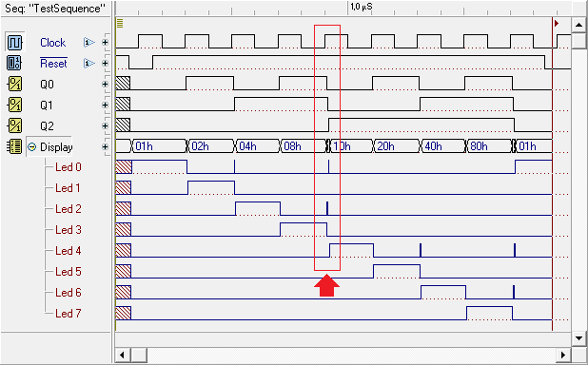Select the Q2 probe icon
This screenshot has width=588, height=365.
15,125
